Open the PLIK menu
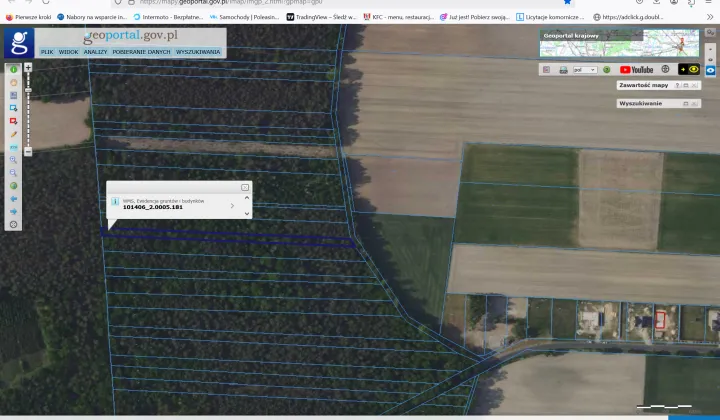720x420 pixels. click(47, 51)
